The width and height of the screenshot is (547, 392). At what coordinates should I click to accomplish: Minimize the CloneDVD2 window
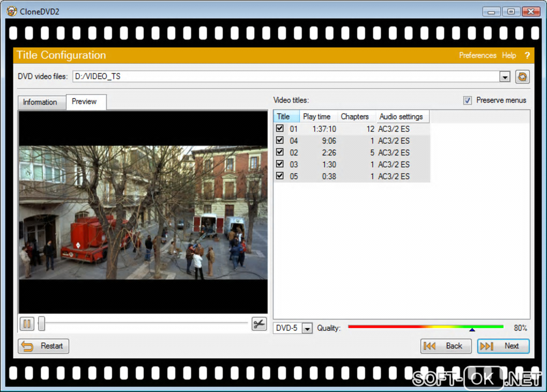tap(492, 11)
